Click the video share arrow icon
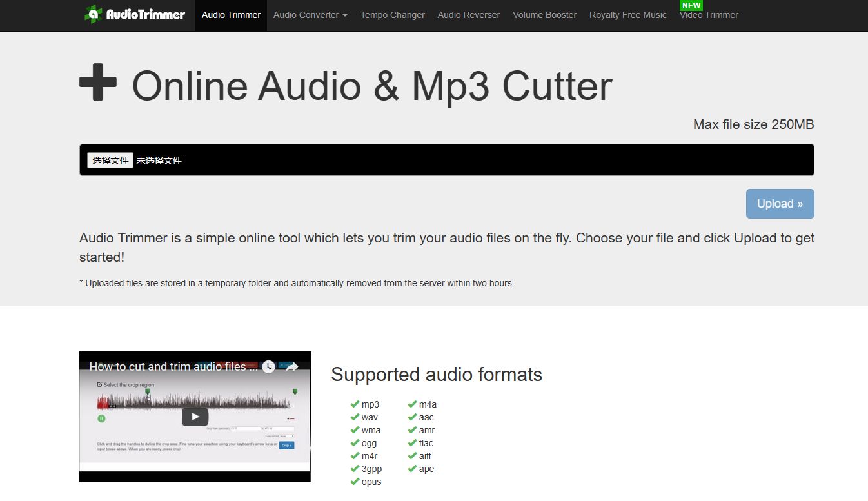Viewport: 868px width, 501px height. (291, 367)
